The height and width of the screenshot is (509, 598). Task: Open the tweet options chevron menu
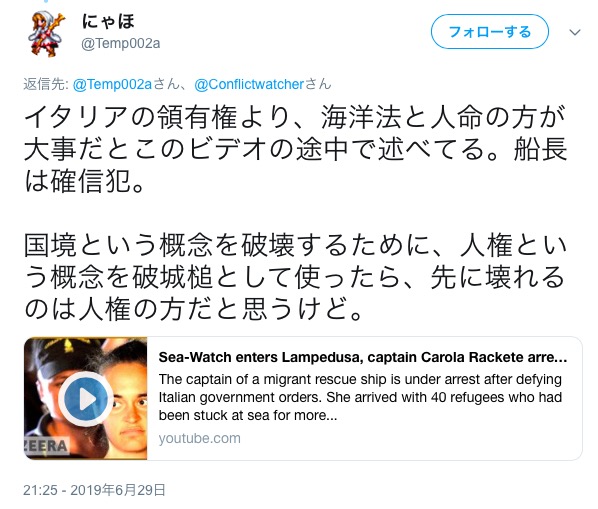[575, 32]
